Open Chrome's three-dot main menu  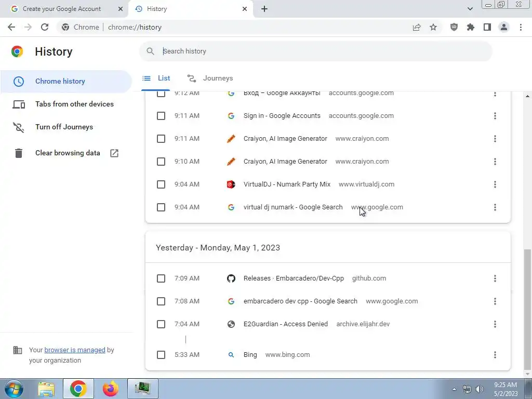[x=521, y=27]
